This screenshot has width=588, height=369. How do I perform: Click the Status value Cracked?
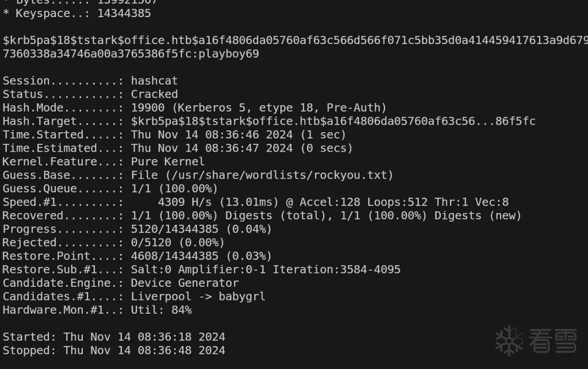point(154,94)
